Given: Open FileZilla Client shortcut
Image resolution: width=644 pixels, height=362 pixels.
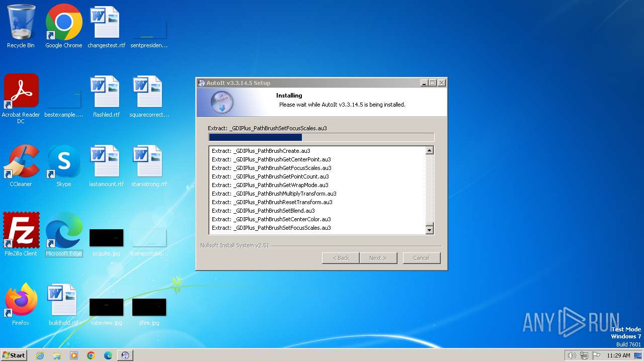Looking at the screenshot, I should click(x=21, y=234).
